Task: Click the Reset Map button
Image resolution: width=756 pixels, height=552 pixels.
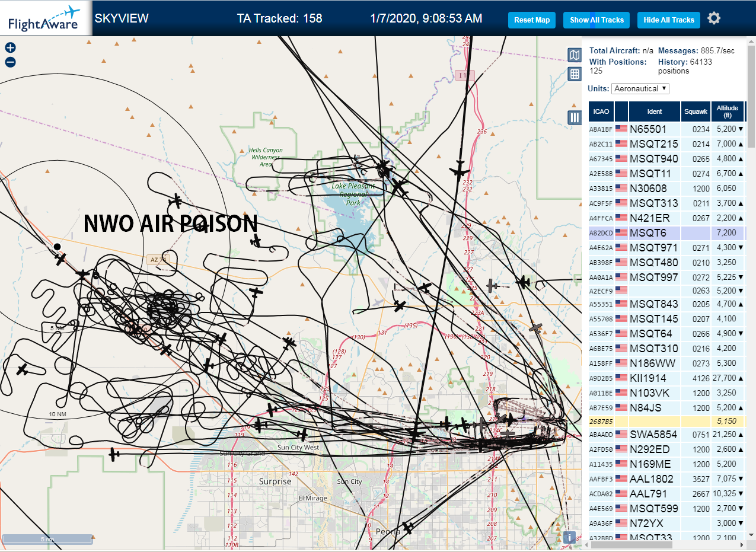Action: pyautogui.click(x=532, y=20)
